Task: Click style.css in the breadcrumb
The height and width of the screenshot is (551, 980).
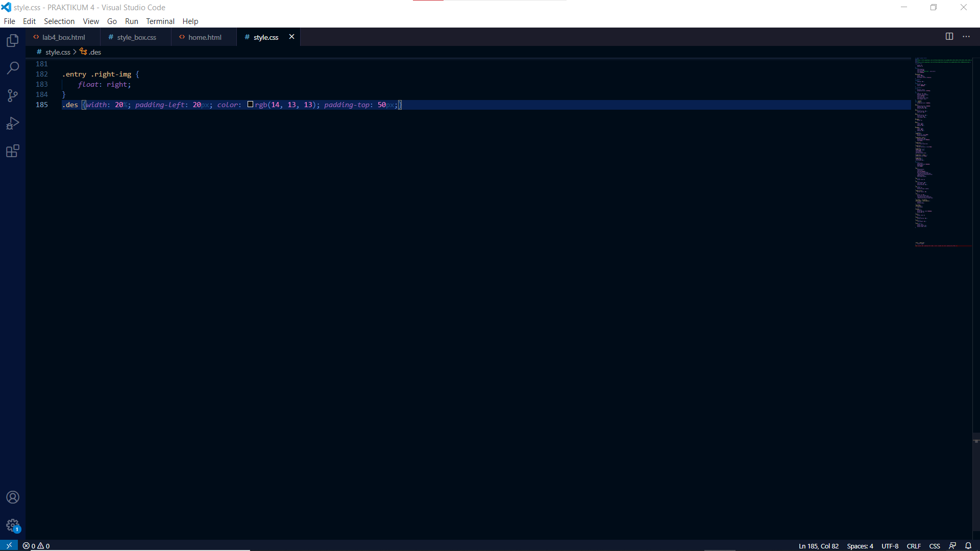Action: 58,52
